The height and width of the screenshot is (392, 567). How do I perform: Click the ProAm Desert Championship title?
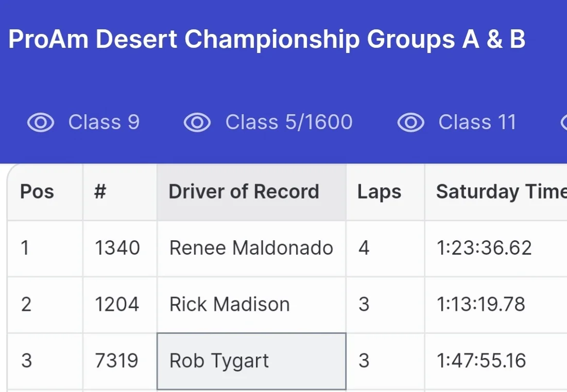click(267, 40)
